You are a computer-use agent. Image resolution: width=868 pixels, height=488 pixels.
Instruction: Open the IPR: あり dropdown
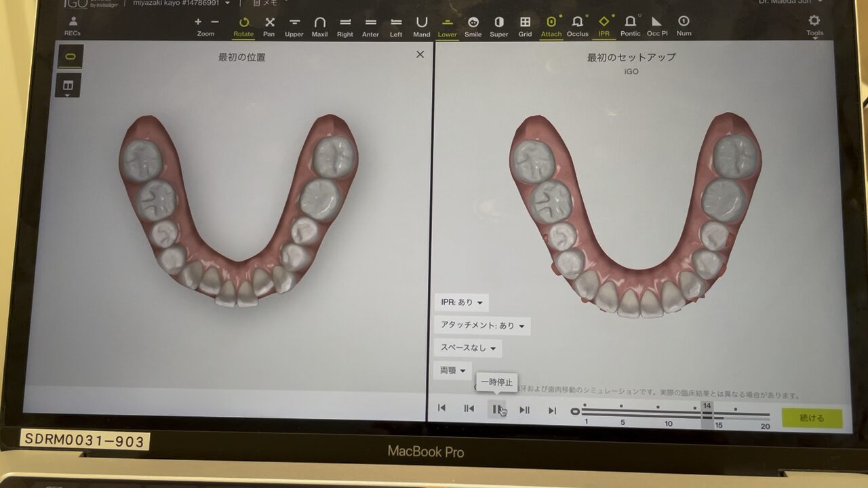click(461, 302)
